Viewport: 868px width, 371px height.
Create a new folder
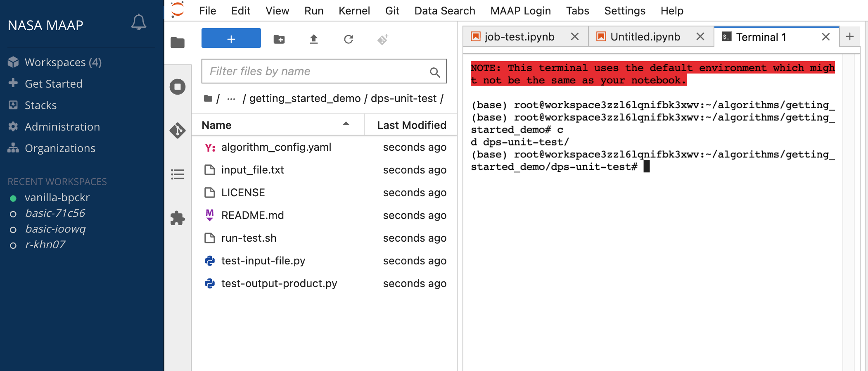[x=279, y=39]
